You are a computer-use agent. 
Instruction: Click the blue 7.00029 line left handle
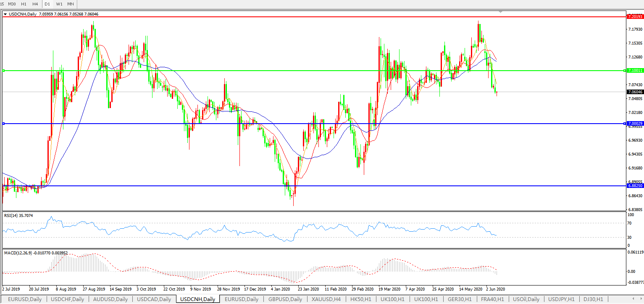(3, 124)
